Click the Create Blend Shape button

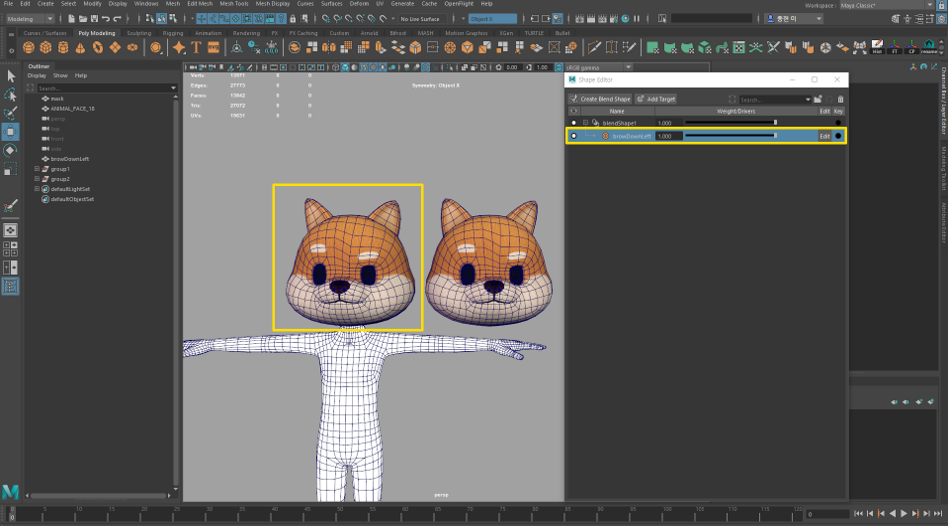(601, 99)
